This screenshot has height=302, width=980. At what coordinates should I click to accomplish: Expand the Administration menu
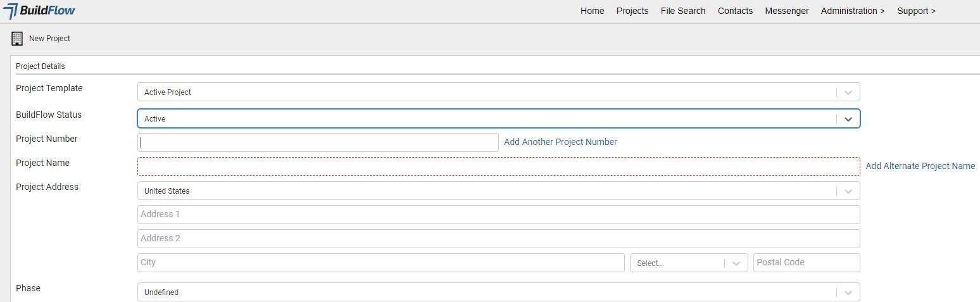click(852, 11)
